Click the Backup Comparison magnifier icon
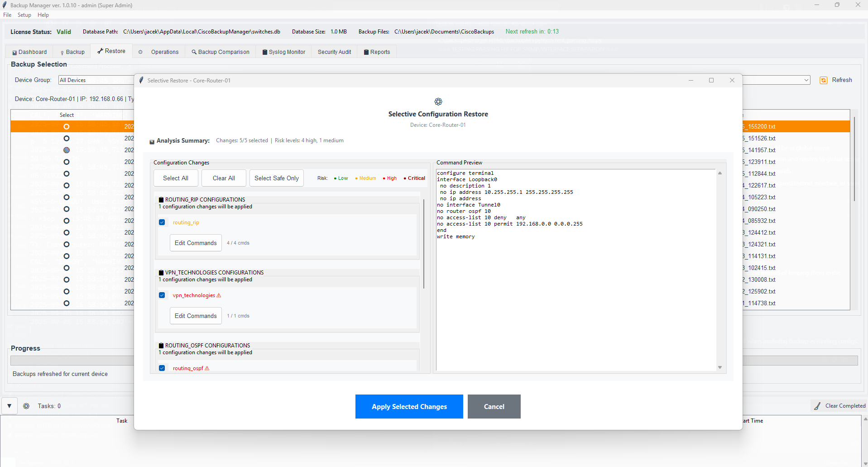Viewport: 868px width, 467px height. (194, 52)
